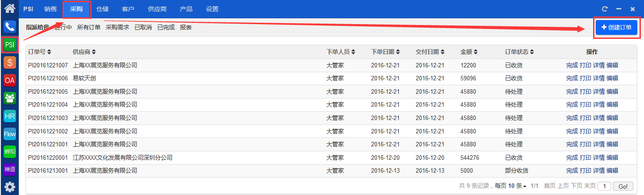Click 详情 for order PI20161221005

[599, 91]
